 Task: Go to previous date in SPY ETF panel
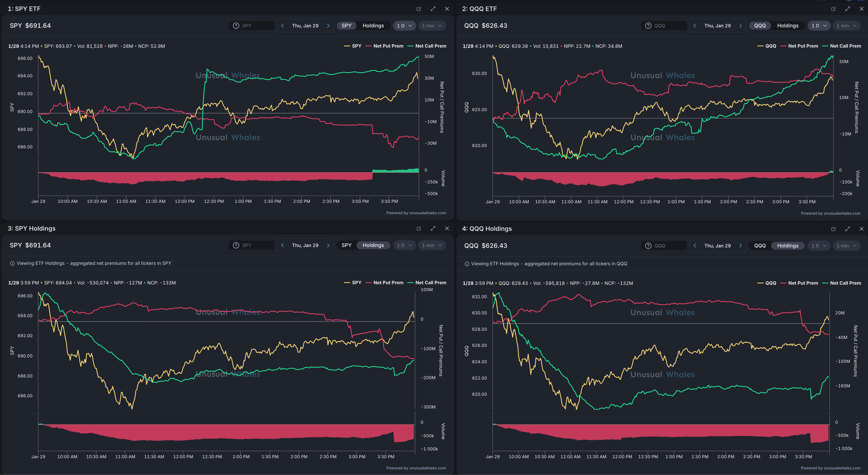tap(282, 26)
